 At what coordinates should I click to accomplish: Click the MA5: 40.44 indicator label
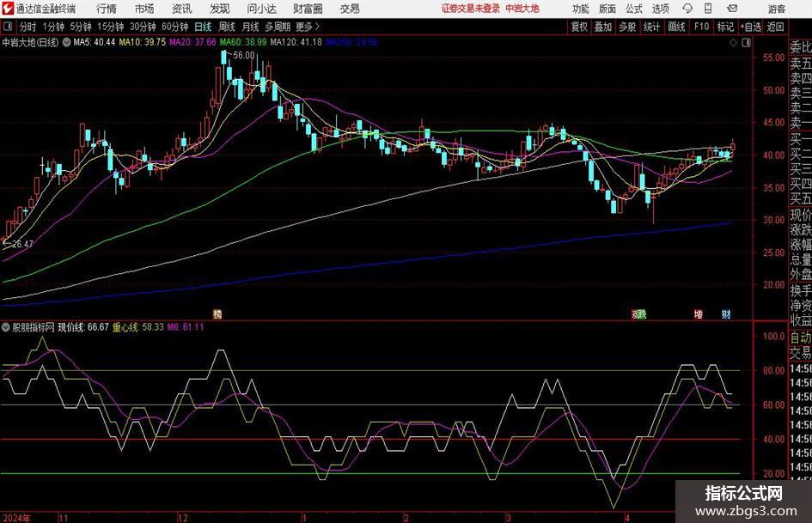click(95, 42)
